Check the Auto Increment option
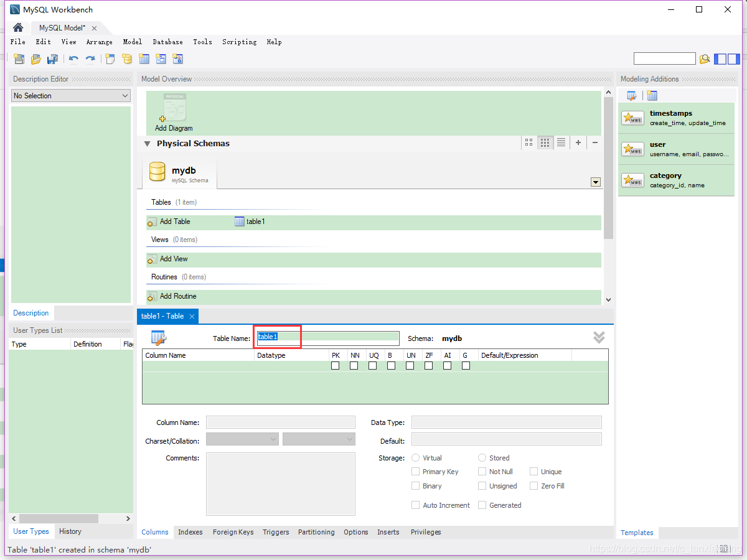This screenshot has width=747, height=560. pyautogui.click(x=416, y=505)
